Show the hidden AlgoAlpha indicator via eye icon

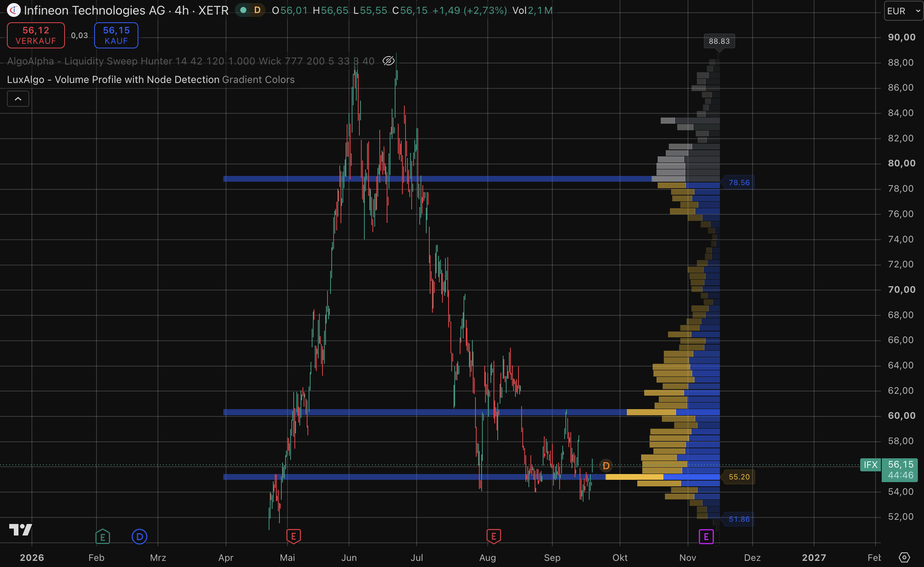(389, 61)
